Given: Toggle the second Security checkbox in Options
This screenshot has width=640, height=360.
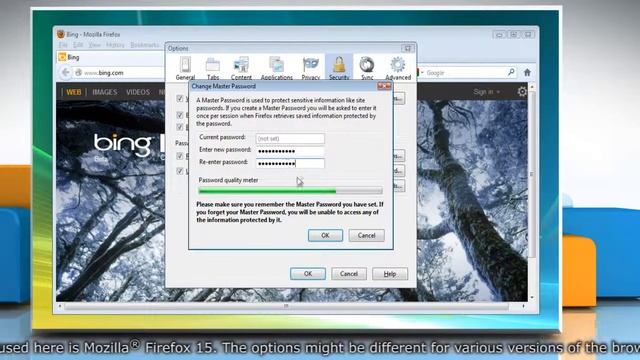Looking at the screenshot, I should pyautogui.click(x=180, y=115).
